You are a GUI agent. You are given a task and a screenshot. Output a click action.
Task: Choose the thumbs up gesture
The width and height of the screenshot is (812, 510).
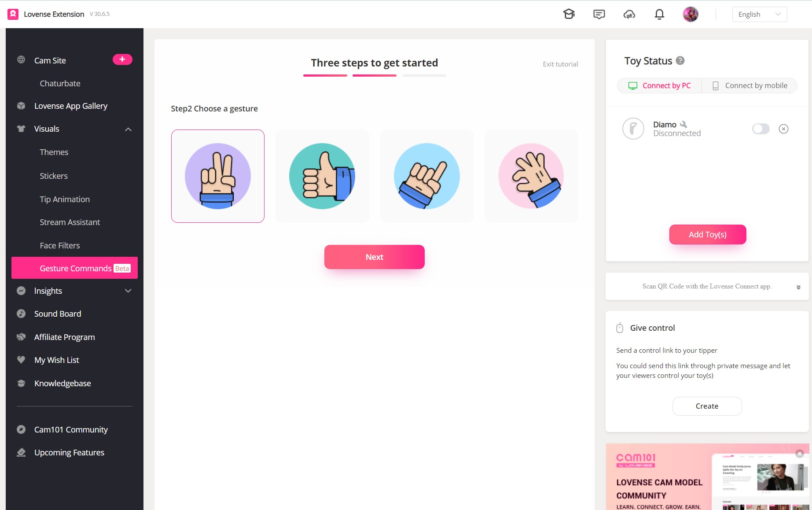(322, 176)
